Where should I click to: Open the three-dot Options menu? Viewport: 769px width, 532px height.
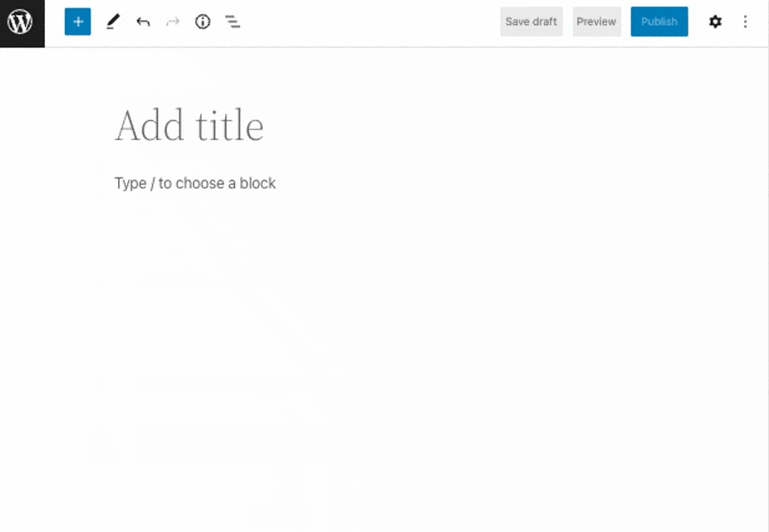(745, 22)
